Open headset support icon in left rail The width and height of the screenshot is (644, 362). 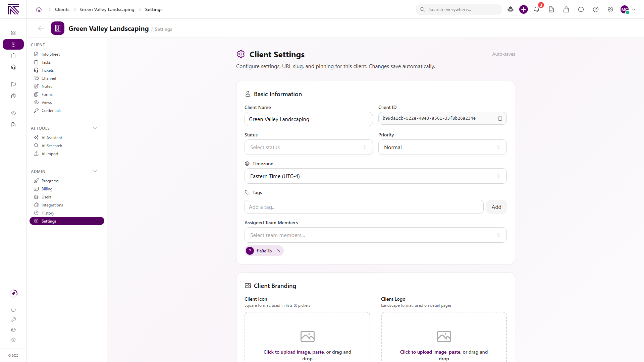click(13, 67)
